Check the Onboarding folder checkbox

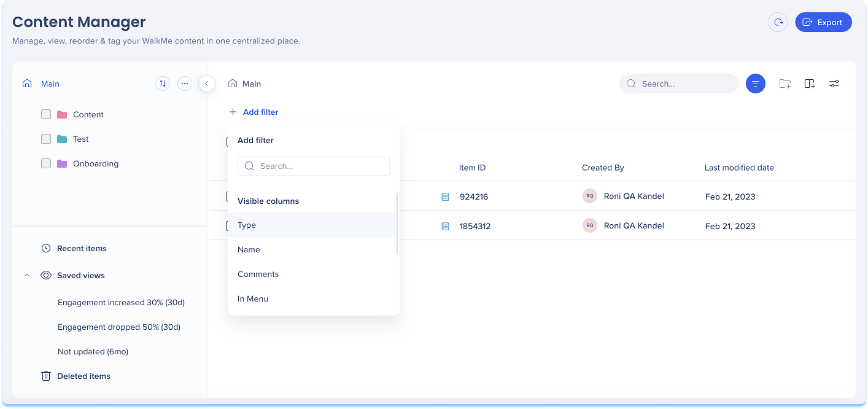pyautogui.click(x=46, y=163)
